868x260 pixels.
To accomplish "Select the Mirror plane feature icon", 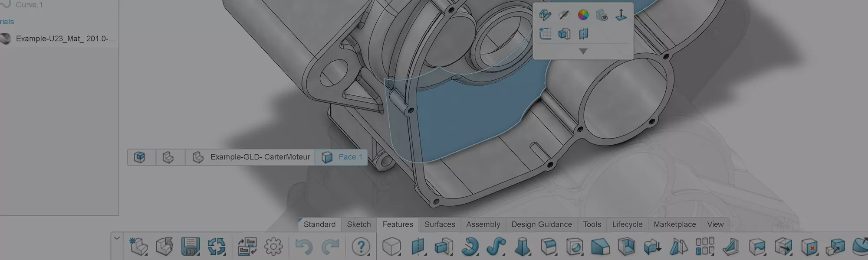I will pyautogui.click(x=418, y=247).
